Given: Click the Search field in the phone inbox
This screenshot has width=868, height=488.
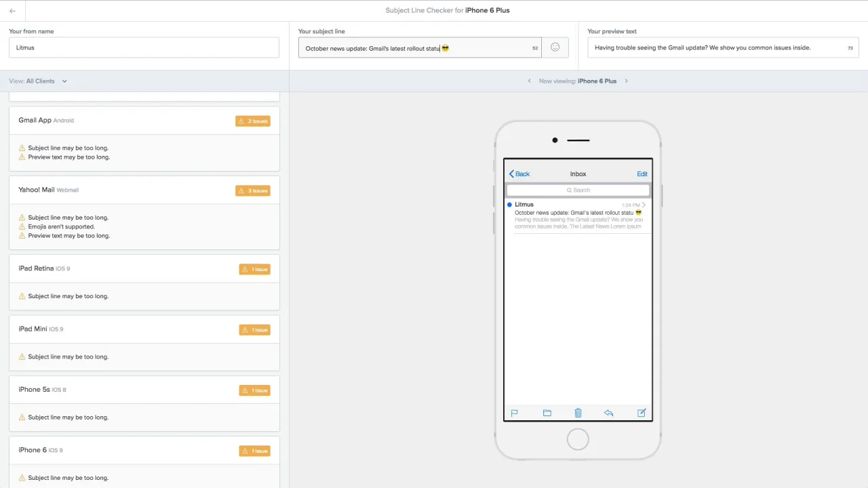Looking at the screenshot, I should 578,190.
